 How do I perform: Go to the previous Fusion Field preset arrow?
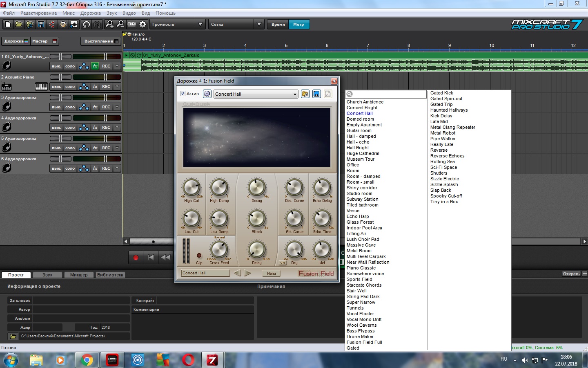[237, 273]
